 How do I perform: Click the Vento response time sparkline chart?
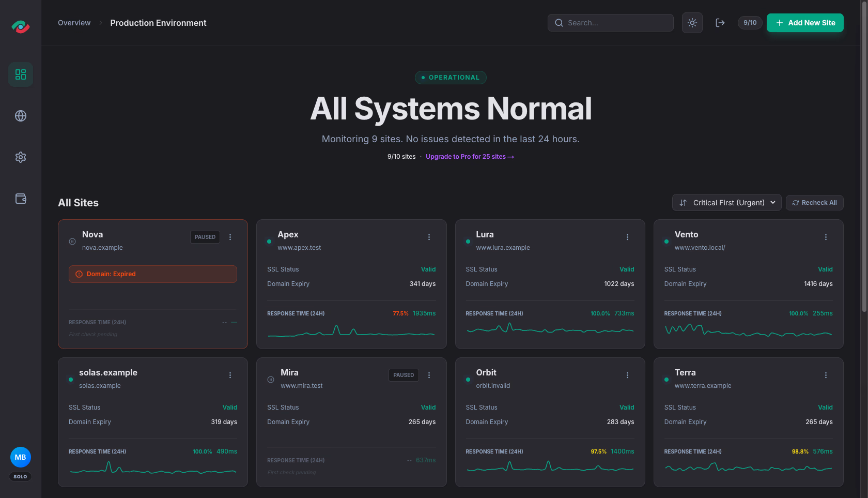tap(748, 330)
